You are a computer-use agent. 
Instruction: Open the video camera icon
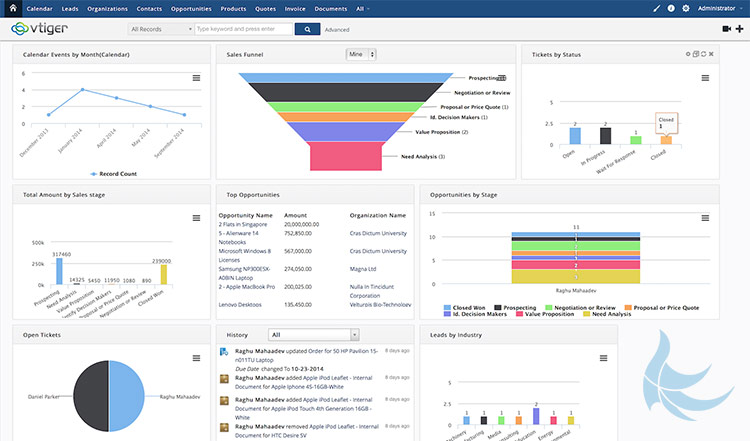[x=727, y=29]
